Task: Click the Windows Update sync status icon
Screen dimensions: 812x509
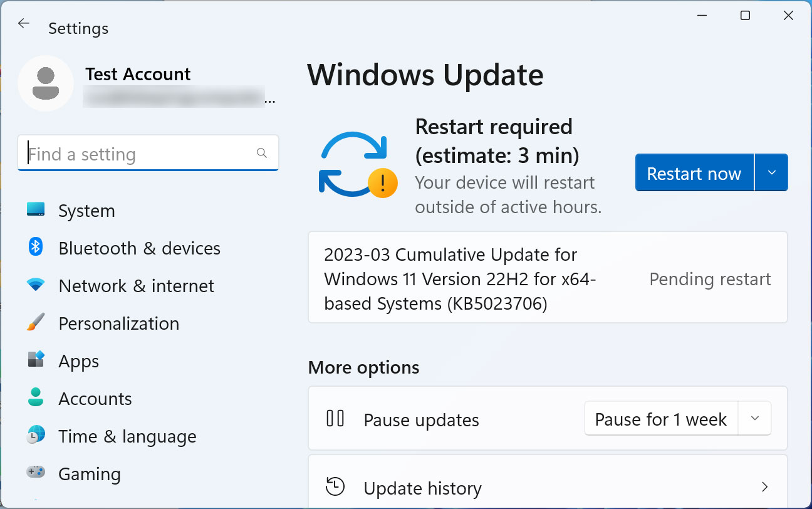Action: click(357, 165)
